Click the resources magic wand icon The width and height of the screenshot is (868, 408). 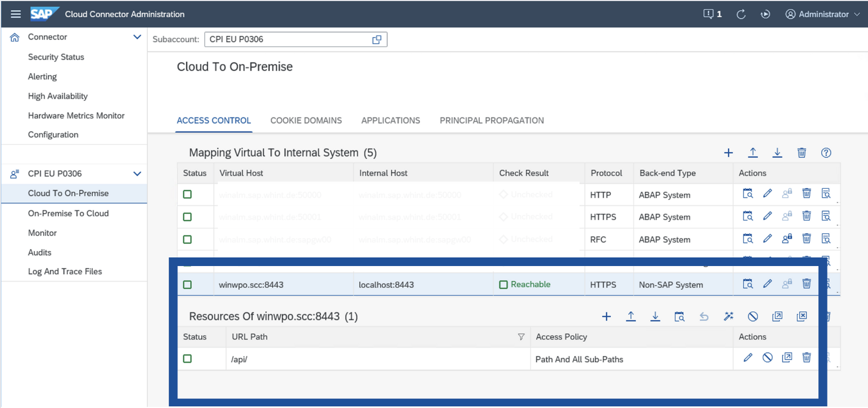728,317
